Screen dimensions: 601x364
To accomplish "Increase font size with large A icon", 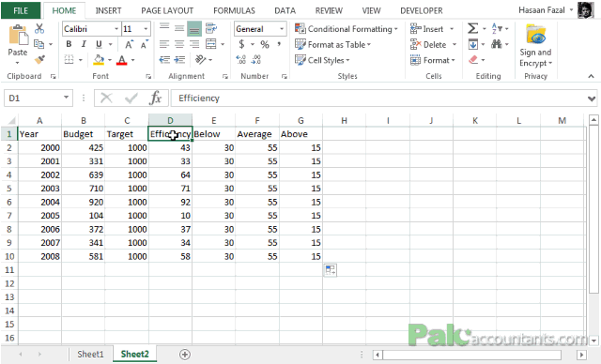I will pos(129,44).
